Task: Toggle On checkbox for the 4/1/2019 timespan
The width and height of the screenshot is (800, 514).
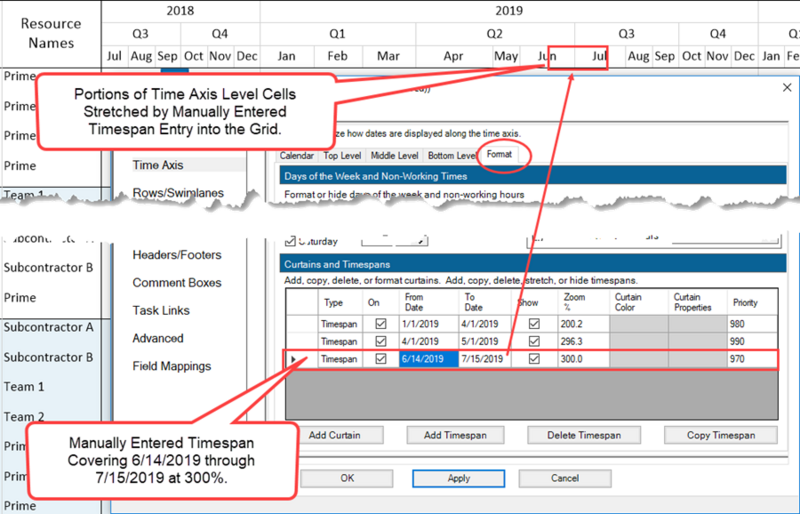Action: coord(381,341)
